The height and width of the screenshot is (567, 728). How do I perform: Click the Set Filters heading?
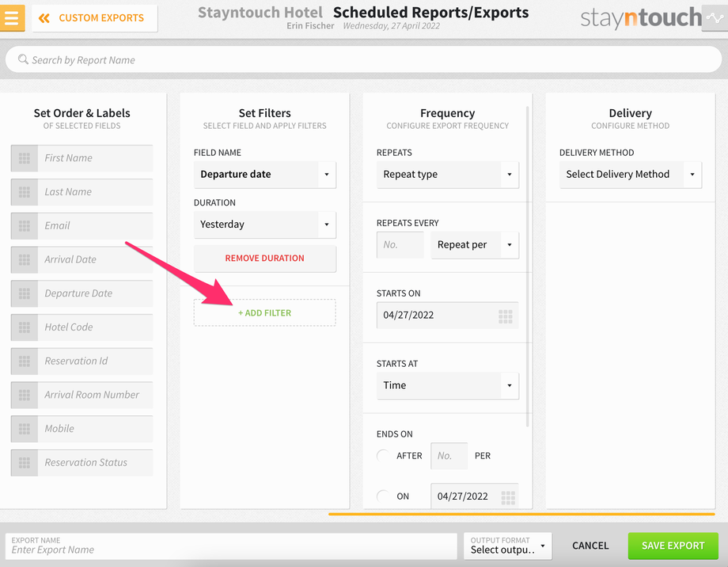click(264, 113)
